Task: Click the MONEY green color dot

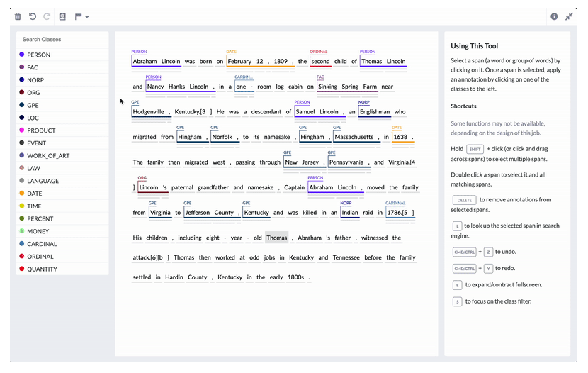Action: coord(22,231)
